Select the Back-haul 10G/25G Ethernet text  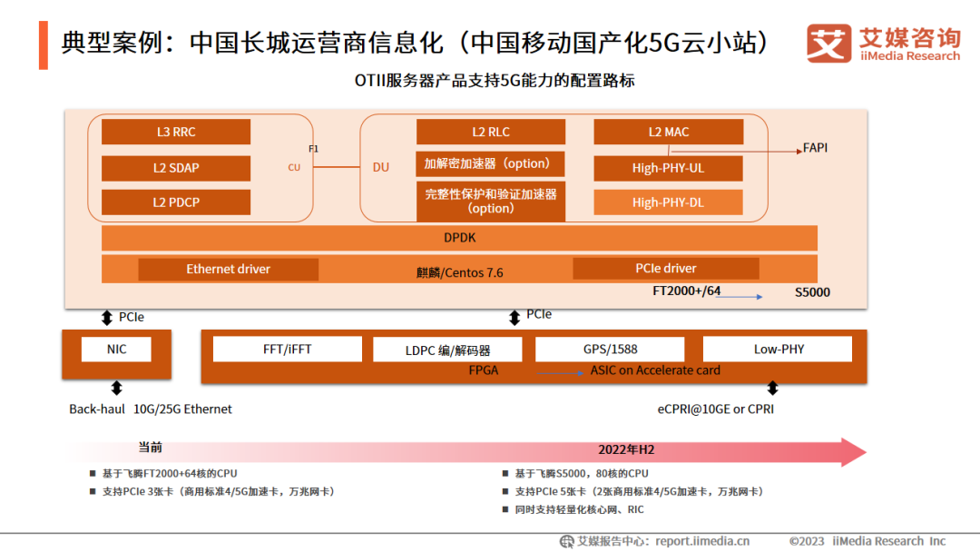coord(151,409)
